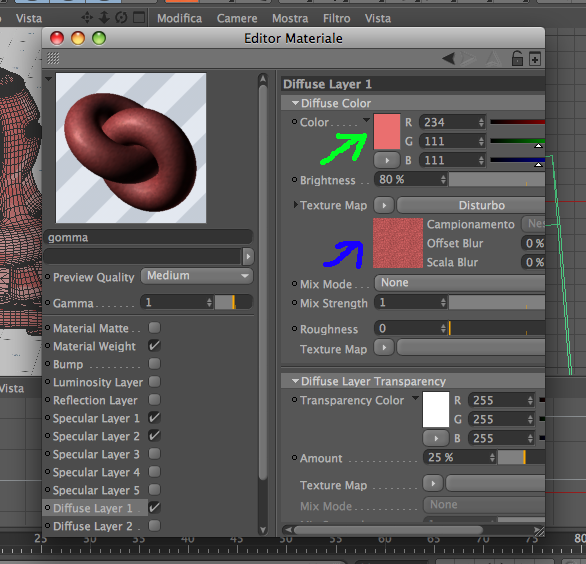586x564 pixels.
Task: Click the torus knot material preview
Action: (x=131, y=148)
